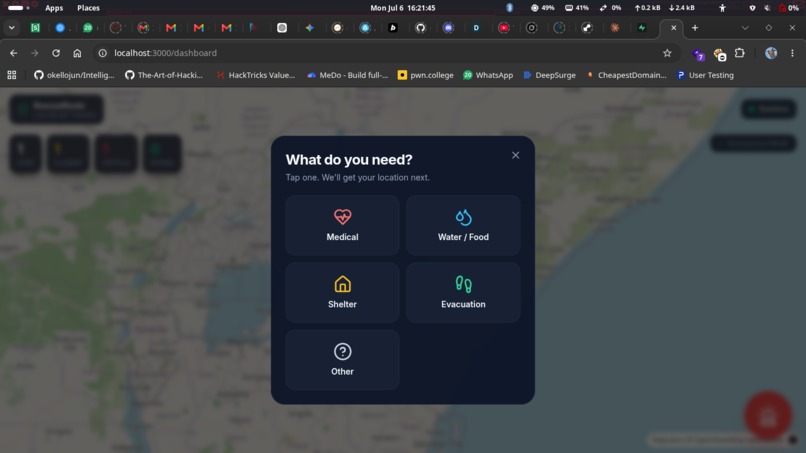Pick the Shelter option

342,293
